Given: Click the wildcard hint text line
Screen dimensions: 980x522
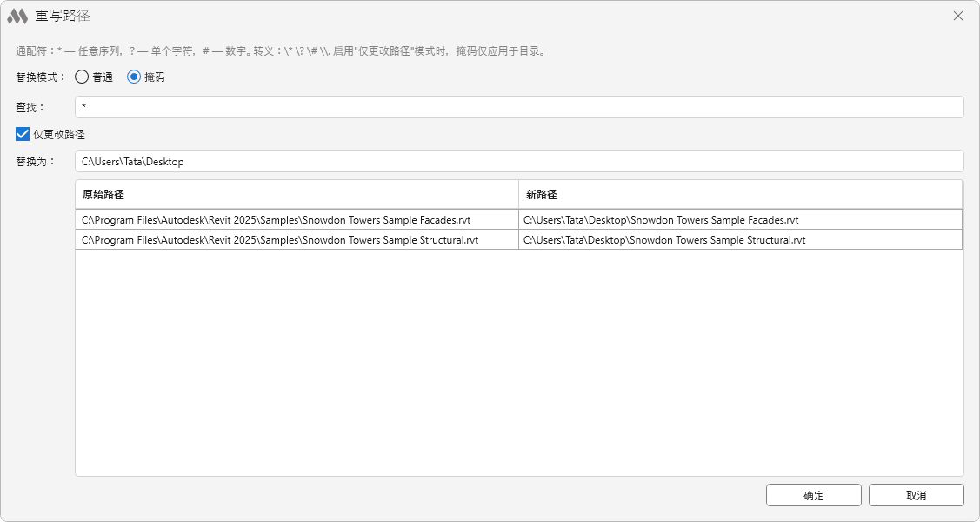Looking at the screenshot, I should 280,51.
